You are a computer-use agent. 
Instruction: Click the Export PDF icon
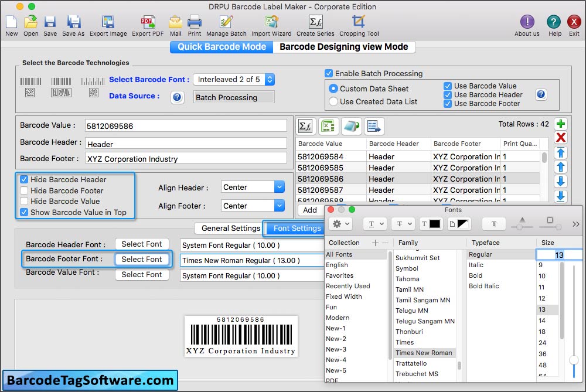tap(148, 22)
